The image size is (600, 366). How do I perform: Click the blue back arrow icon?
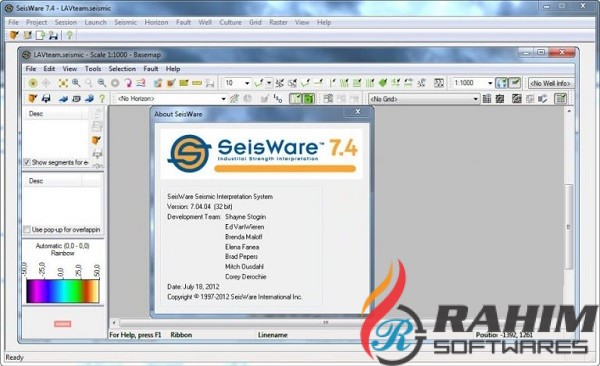point(63,98)
